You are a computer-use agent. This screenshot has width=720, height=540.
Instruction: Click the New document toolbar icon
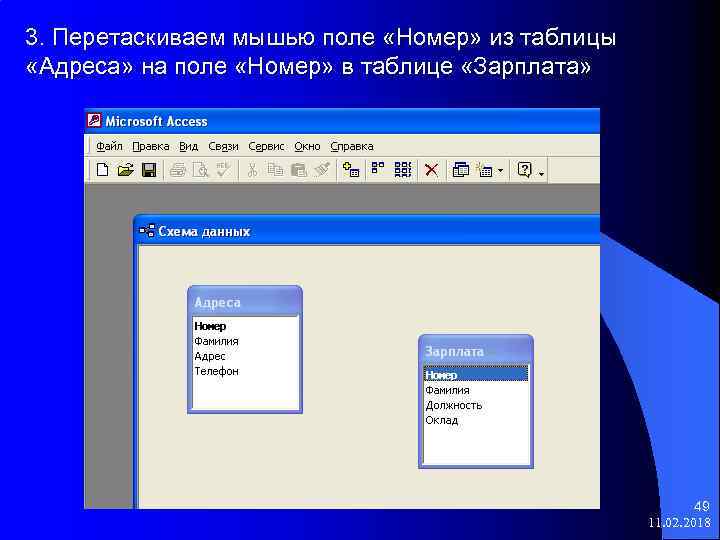[102, 170]
